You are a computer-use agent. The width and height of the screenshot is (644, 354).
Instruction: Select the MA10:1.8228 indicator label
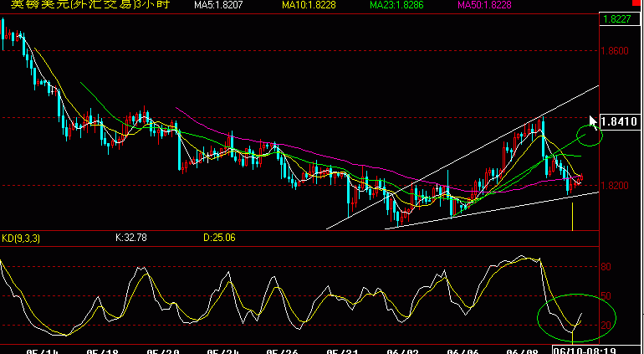pyautogui.click(x=309, y=5)
